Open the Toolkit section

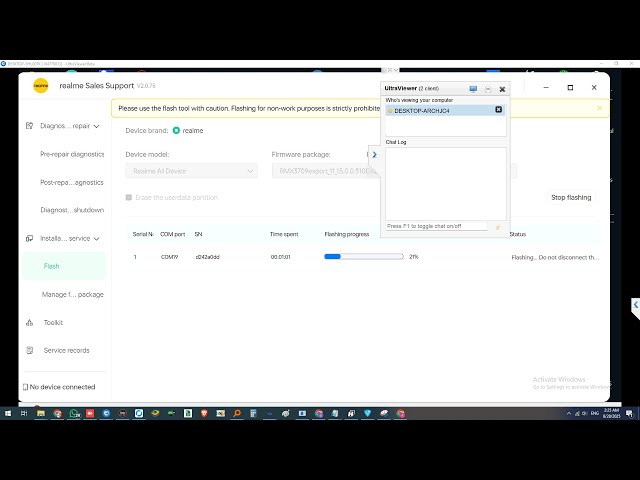[53, 322]
